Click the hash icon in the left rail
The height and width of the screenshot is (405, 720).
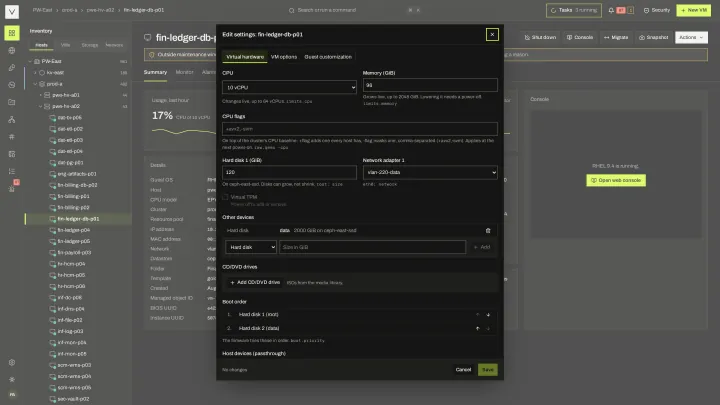12,137
